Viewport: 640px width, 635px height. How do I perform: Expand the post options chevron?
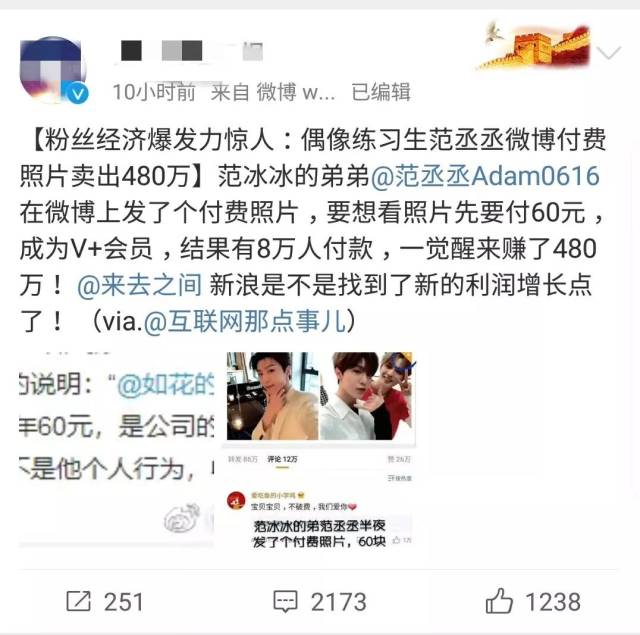609,53
